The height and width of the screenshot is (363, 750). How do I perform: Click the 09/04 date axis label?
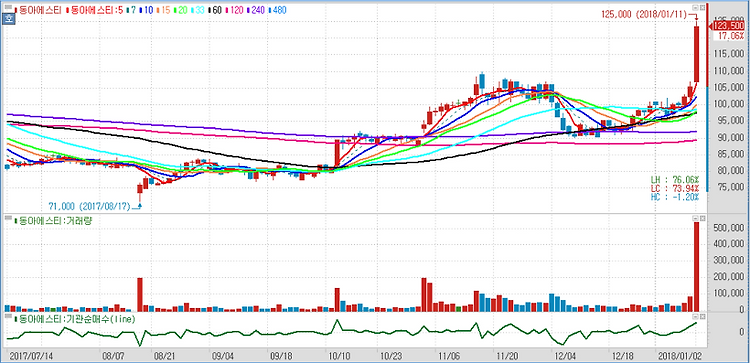(x=223, y=356)
